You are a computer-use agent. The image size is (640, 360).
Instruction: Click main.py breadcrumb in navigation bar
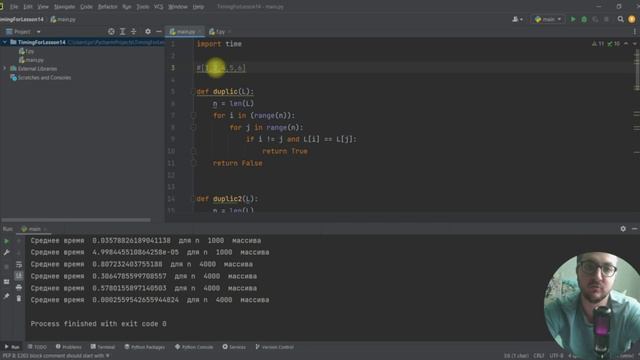tap(63, 19)
